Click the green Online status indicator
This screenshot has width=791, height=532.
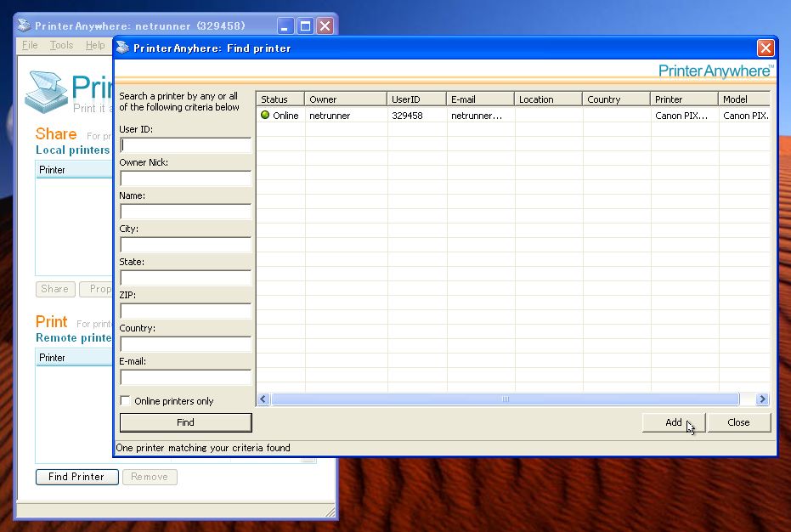[x=265, y=115]
